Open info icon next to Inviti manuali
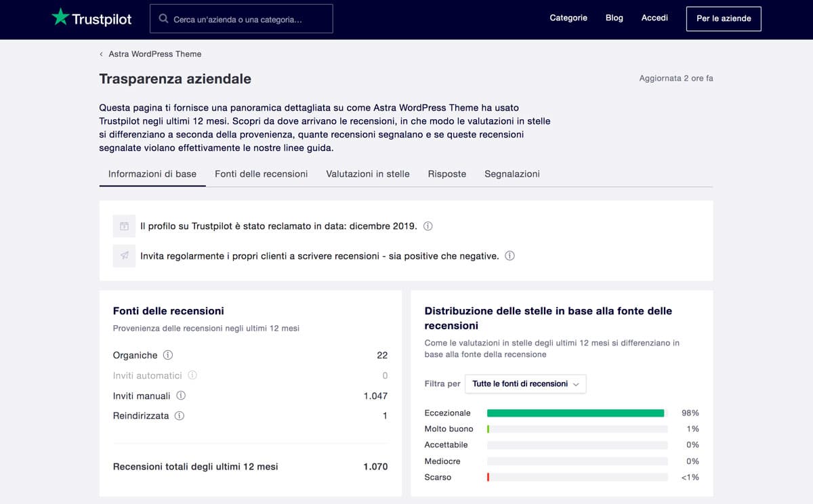The width and height of the screenshot is (813, 504). coord(181,396)
